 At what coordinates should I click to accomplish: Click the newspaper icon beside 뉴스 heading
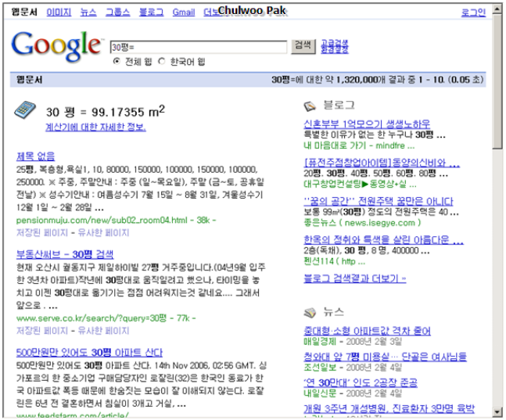pyautogui.click(x=310, y=313)
